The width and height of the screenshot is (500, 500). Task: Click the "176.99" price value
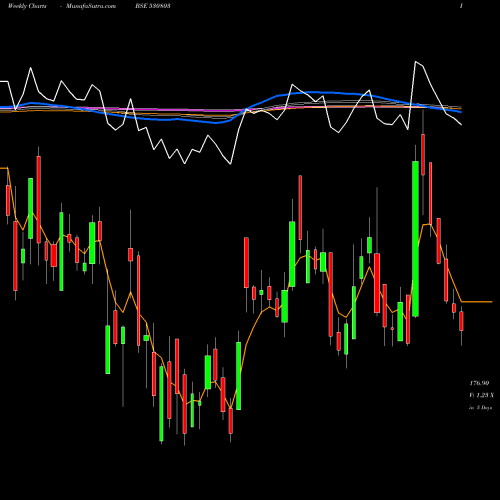479,383
